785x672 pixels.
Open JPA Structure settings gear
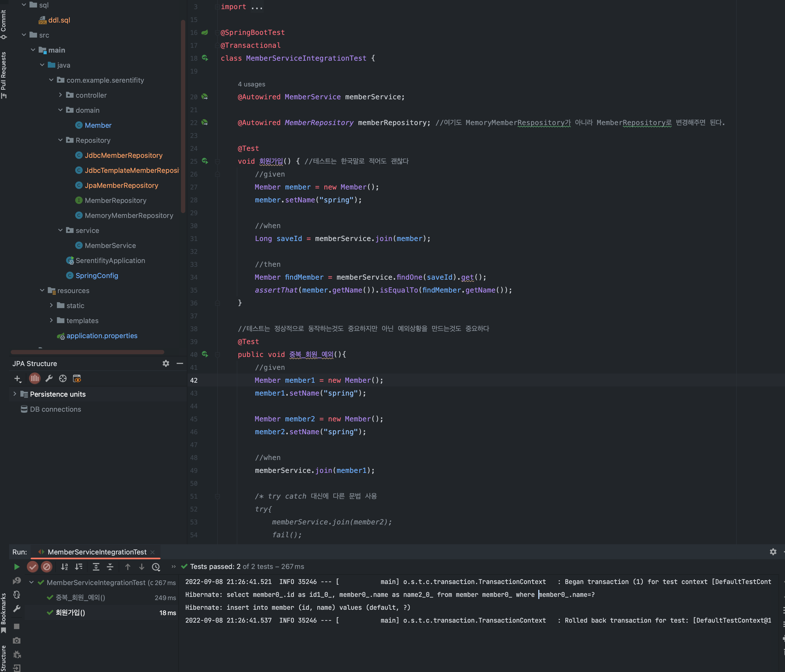click(166, 363)
